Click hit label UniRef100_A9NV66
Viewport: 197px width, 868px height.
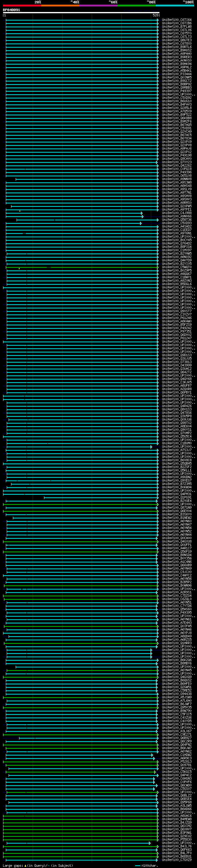(x=176, y=216)
